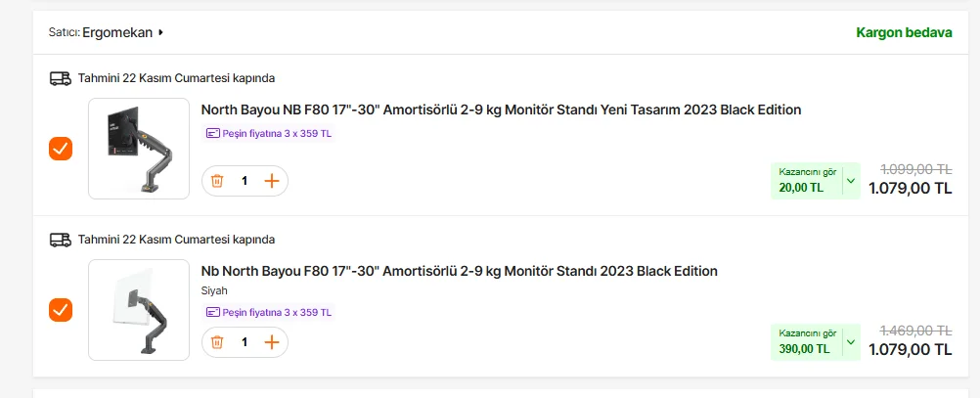980x398 pixels.
Task: Open North Bayou NB F80 Yeni Tasarım product link
Action: 501,110
